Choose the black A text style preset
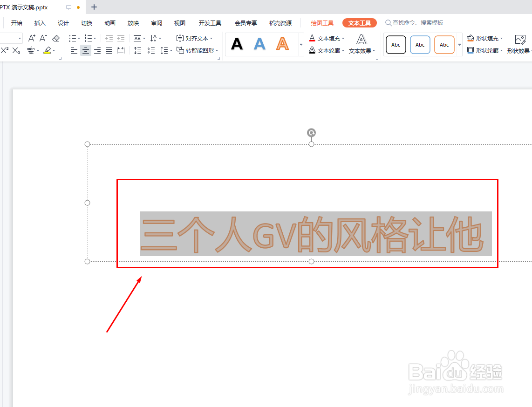Image resolution: width=532 pixels, height=407 pixels. 237,44
